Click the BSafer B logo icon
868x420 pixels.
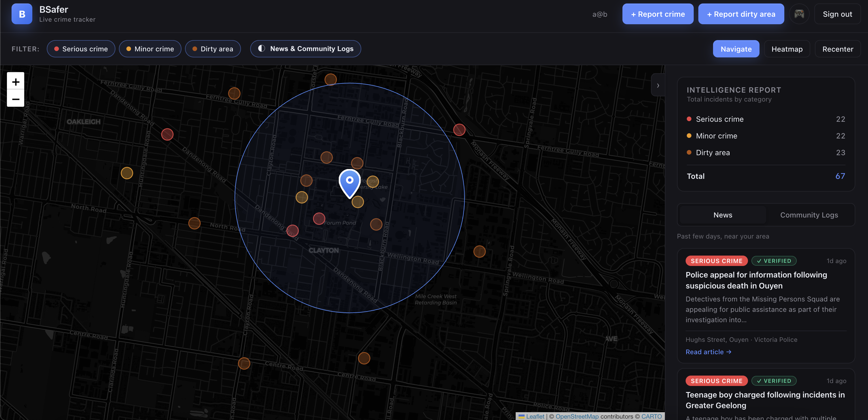[22, 14]
